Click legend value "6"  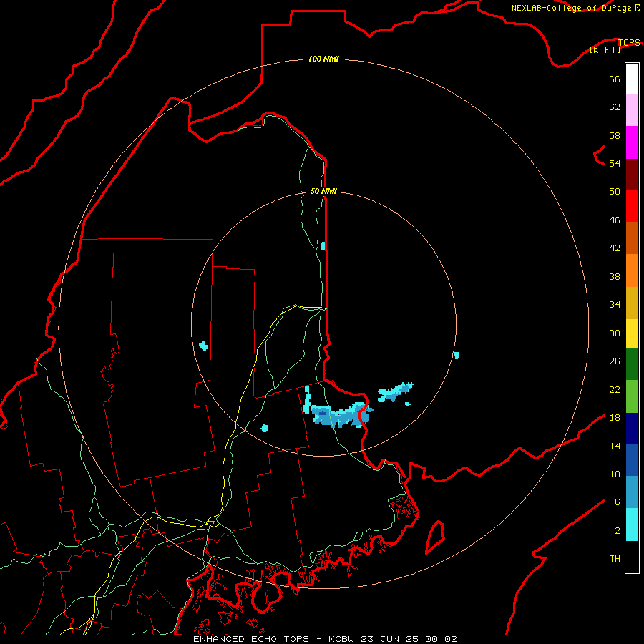[617, 502]
